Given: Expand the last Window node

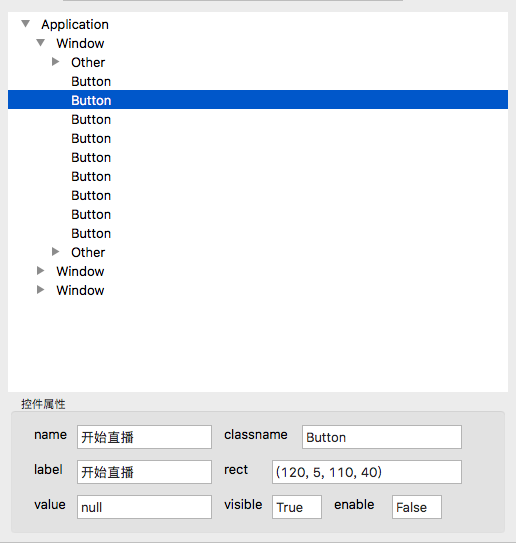Looking at the screenshot, I should pos(41,290).
